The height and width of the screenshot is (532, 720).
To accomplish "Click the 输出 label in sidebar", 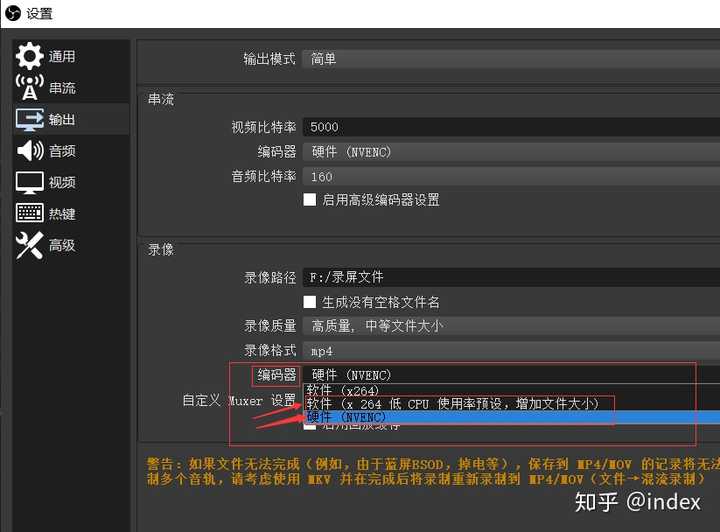I will point(62,120).
